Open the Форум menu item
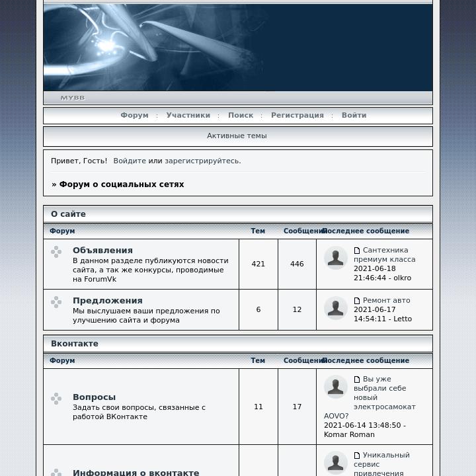The height and width of the screenshot is (476, 476). click(134, 115)
